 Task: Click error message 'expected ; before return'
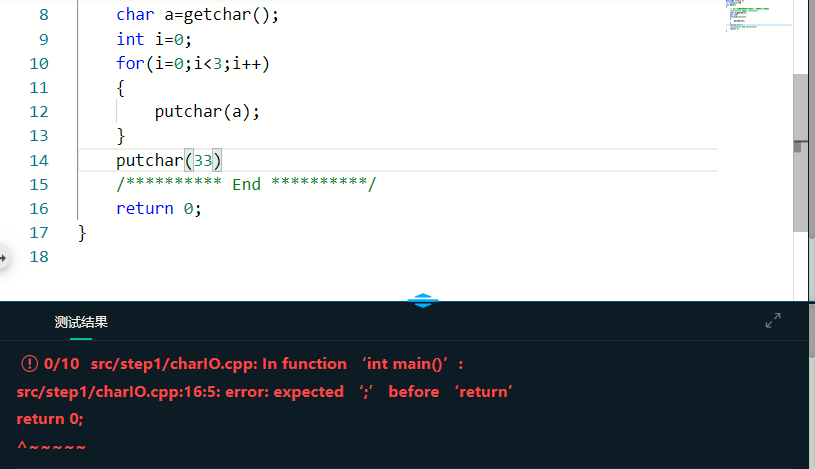pos(265,392)
